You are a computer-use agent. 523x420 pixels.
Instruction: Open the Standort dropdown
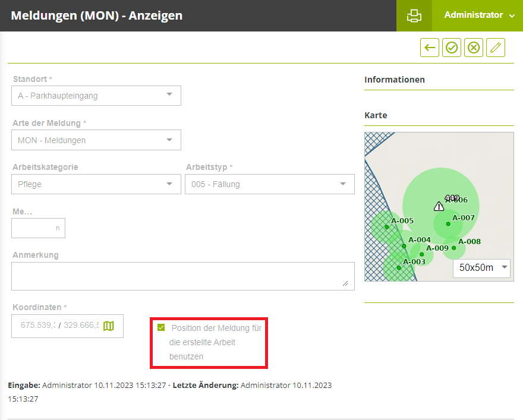coord(96,96)
